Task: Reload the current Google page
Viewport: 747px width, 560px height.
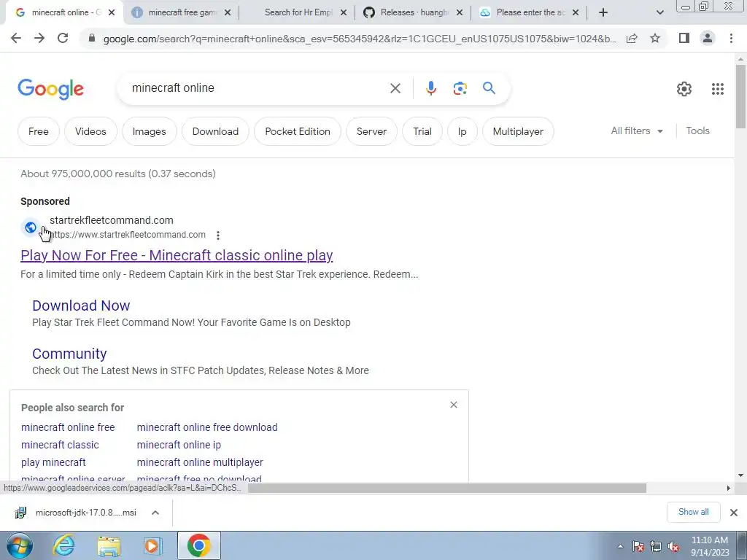Action: click(63, 38)
